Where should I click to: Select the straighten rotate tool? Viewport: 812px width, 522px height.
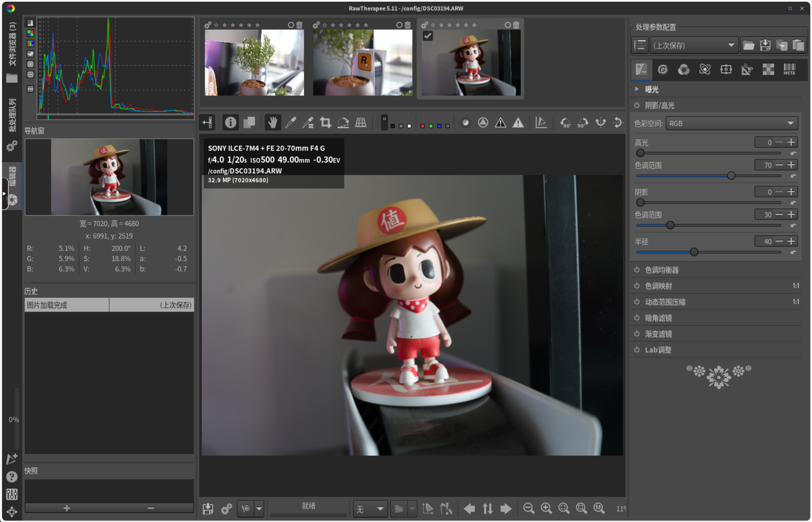click(x=343, y=123)
